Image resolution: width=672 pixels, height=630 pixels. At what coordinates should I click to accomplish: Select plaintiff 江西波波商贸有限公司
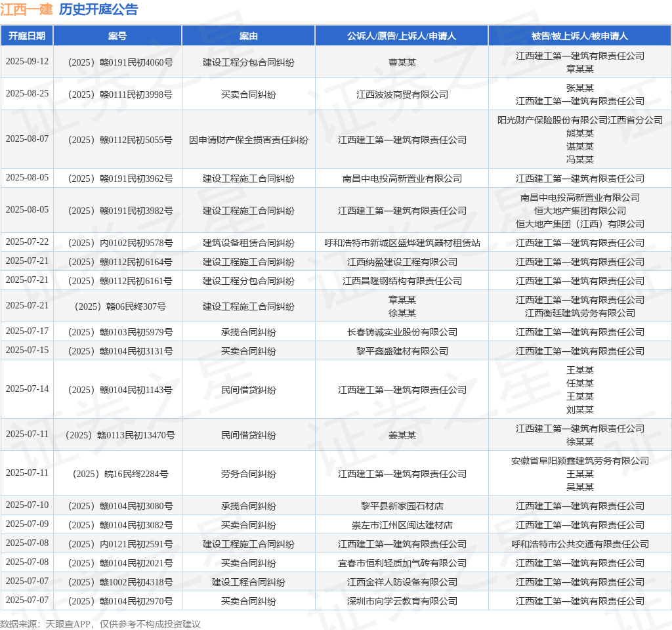[x=402, y=94]
